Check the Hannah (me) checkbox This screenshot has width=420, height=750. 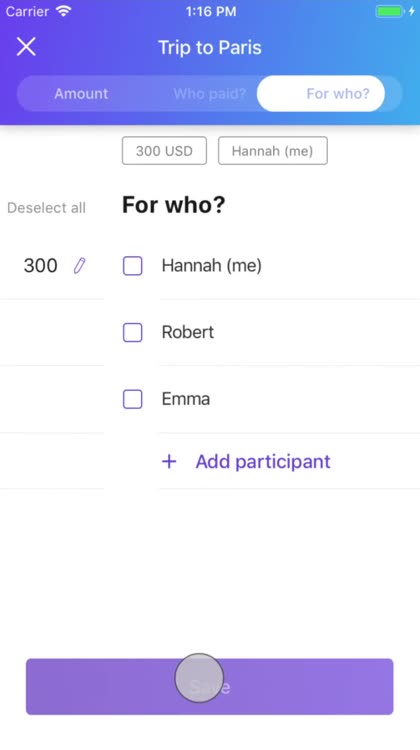[x=133, y=265]
